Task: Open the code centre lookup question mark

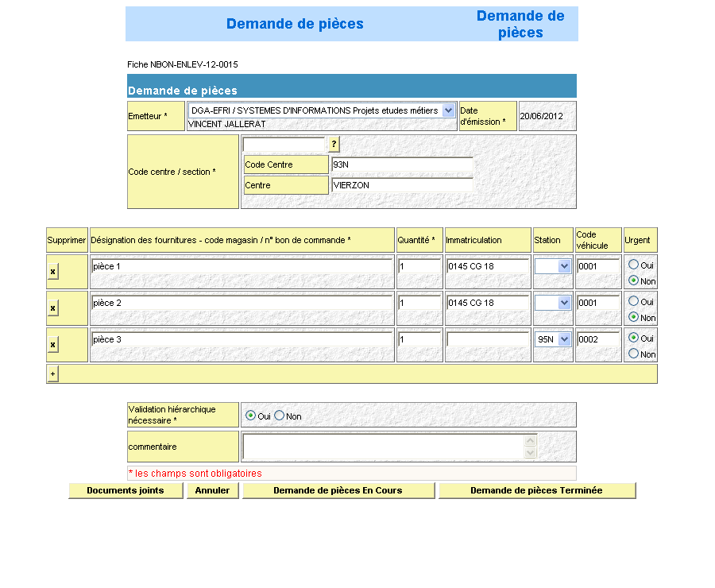Action: [x=334, y=144]
